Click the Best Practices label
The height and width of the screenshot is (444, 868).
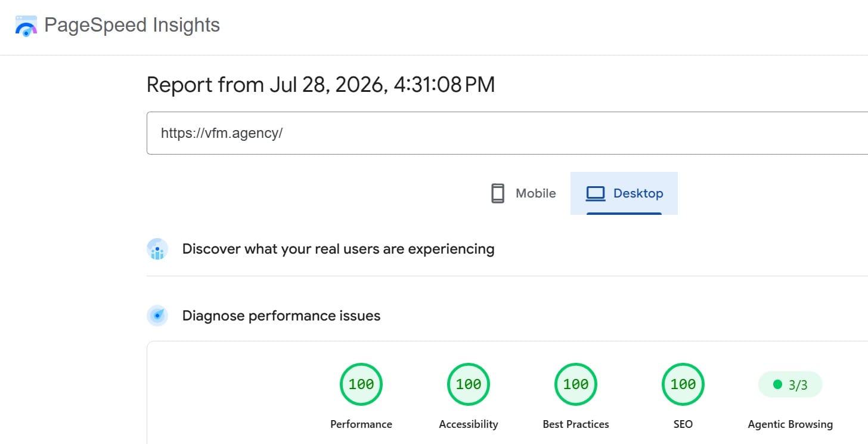point(576,424)
